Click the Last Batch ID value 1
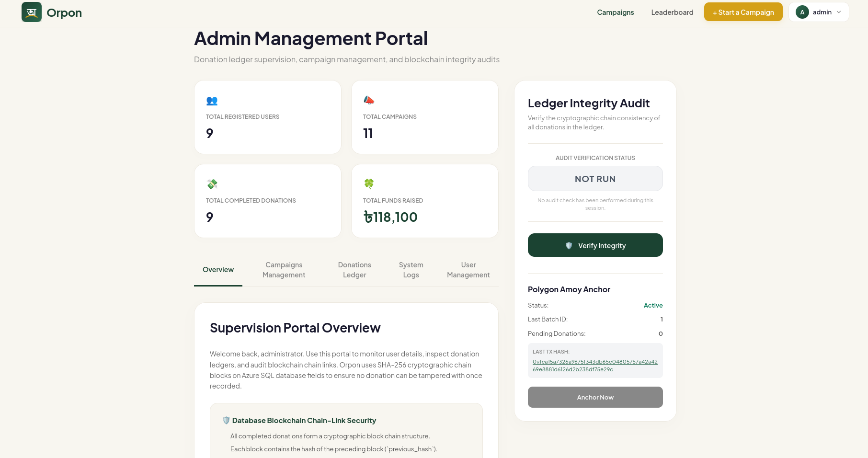 [x=662, y=319]
